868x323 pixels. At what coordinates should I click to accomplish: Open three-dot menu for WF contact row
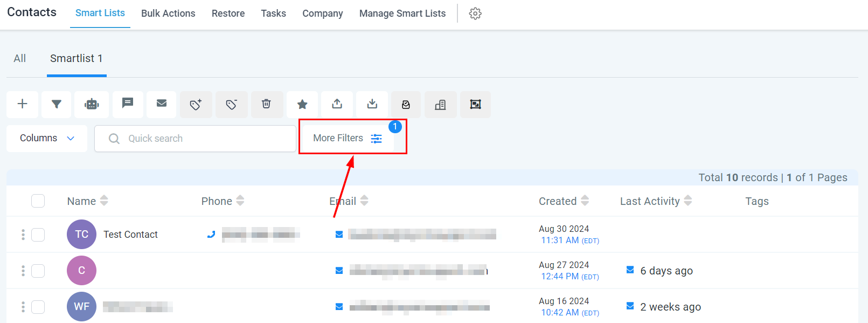tap(23, 307)
